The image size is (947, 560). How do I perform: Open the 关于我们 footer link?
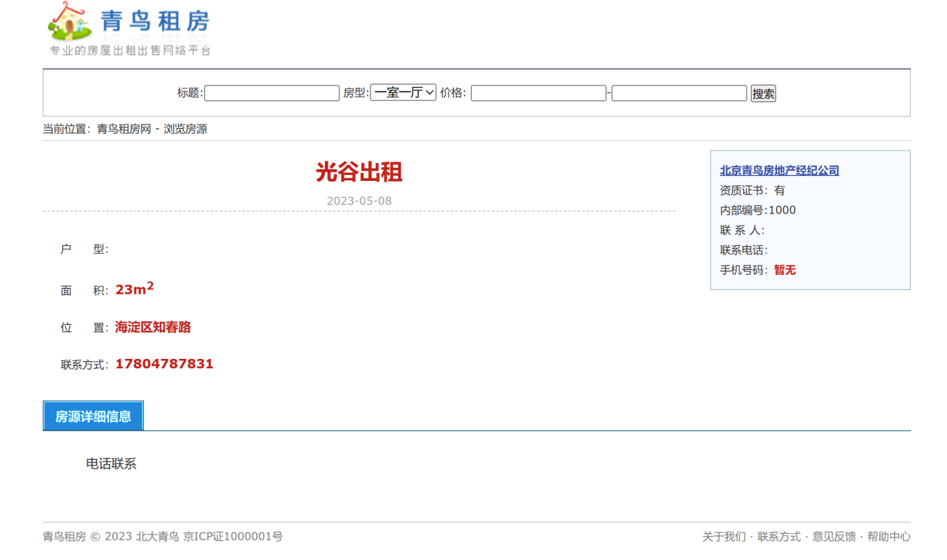[x=724, y=537]
